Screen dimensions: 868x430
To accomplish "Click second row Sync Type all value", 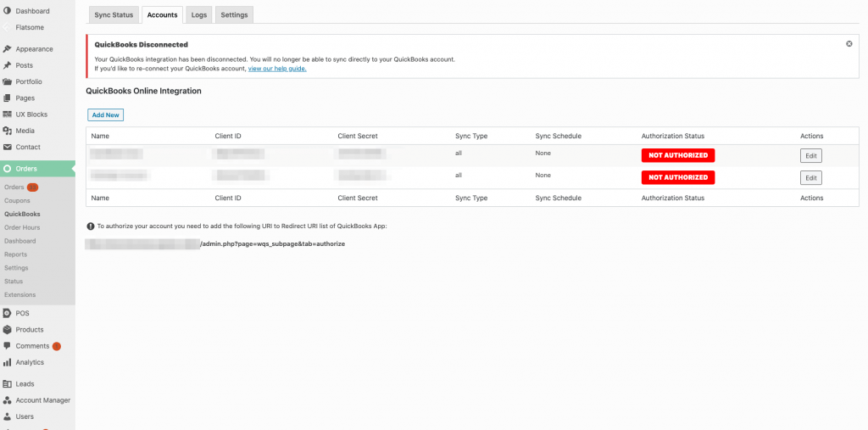I will point(459,175).
